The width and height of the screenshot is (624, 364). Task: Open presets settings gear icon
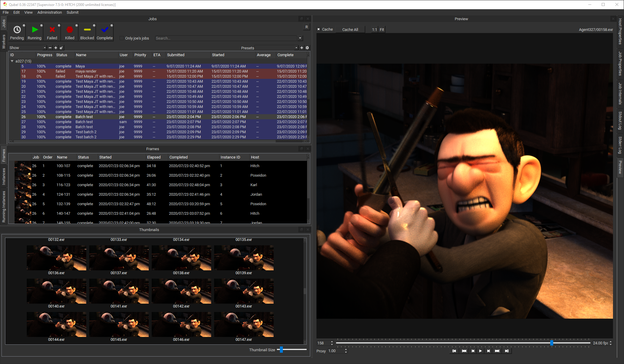coord(307,48)
